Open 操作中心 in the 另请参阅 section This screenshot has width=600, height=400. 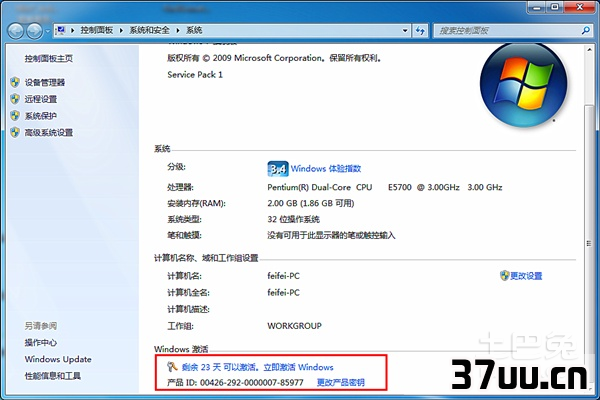(x=41, y=342)
